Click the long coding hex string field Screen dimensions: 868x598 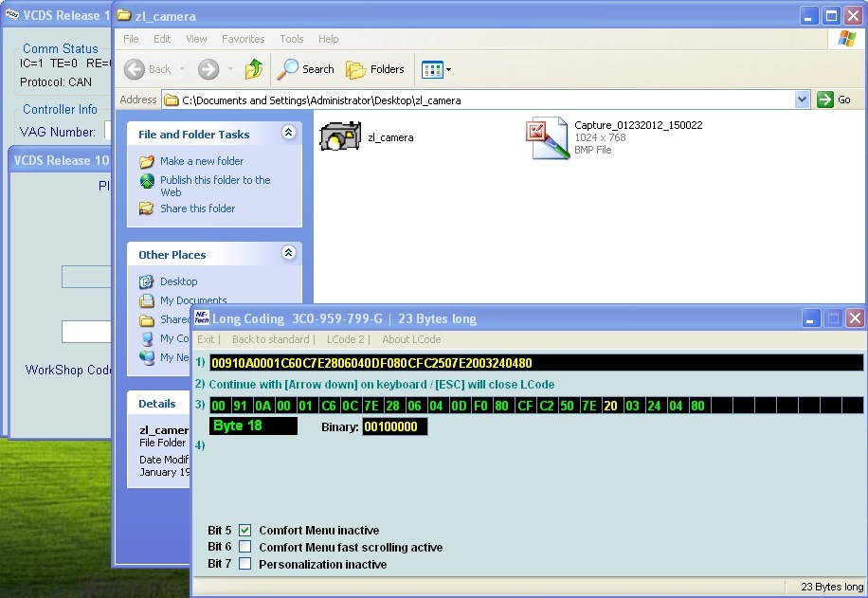coord(535,363)
